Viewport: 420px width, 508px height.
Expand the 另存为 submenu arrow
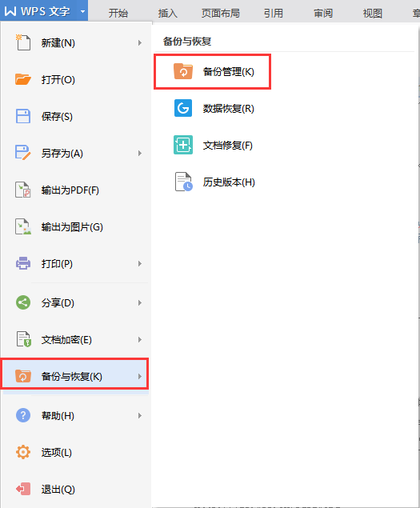(x=140, y=154)
